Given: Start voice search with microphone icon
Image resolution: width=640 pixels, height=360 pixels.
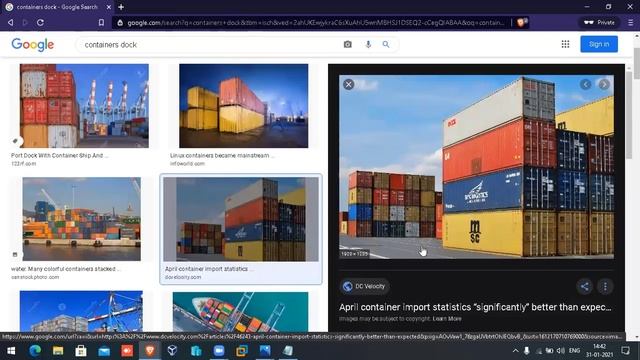Looking at the screenshot, I should click(x=368, y=44).
